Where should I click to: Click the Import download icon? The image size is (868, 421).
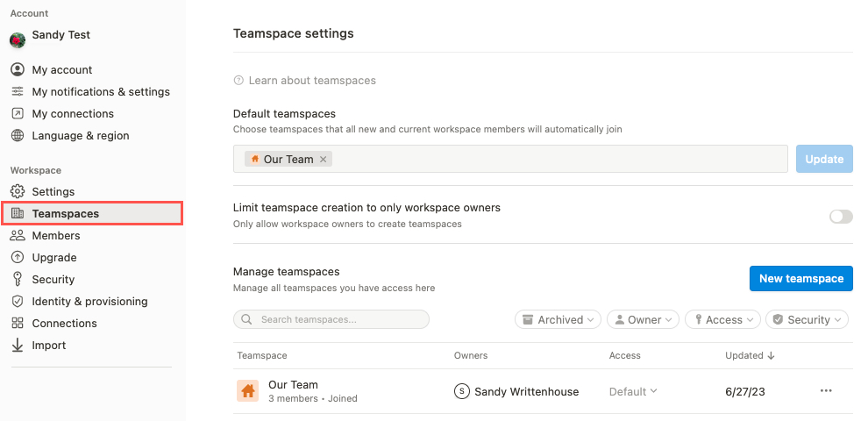(x=18, y=345)
